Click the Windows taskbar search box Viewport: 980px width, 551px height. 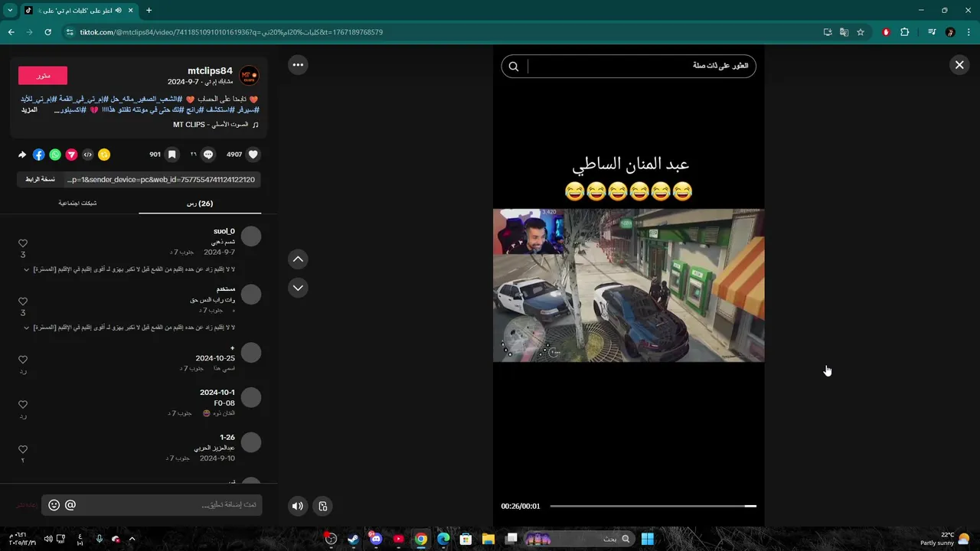pyautogui.click(x=580, y=539)
